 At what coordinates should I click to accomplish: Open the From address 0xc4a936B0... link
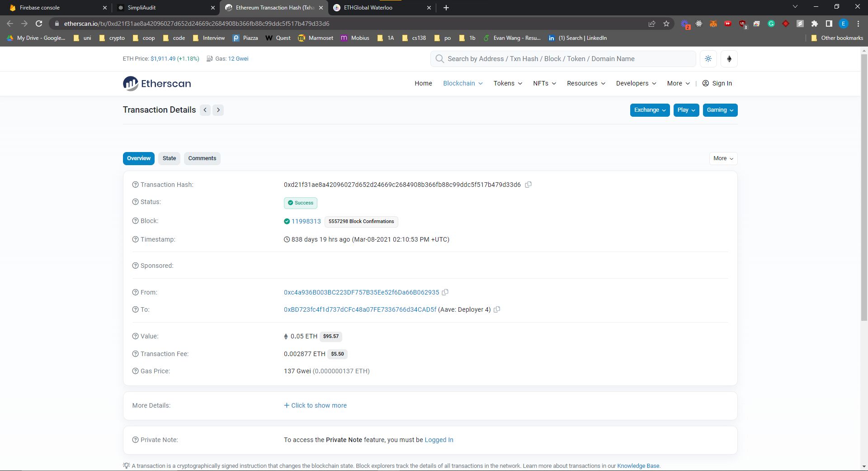pyautogui.click(x=361, y=292)
